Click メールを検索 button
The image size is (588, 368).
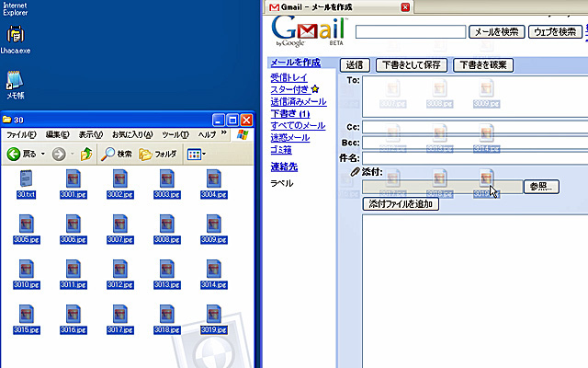(496, 32)
